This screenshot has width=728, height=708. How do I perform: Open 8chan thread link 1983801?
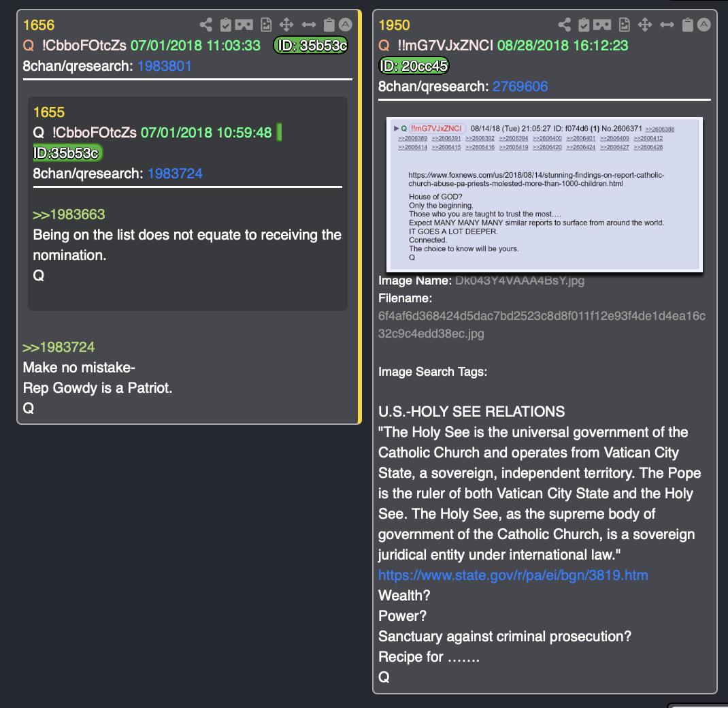[x=165, y=66]
